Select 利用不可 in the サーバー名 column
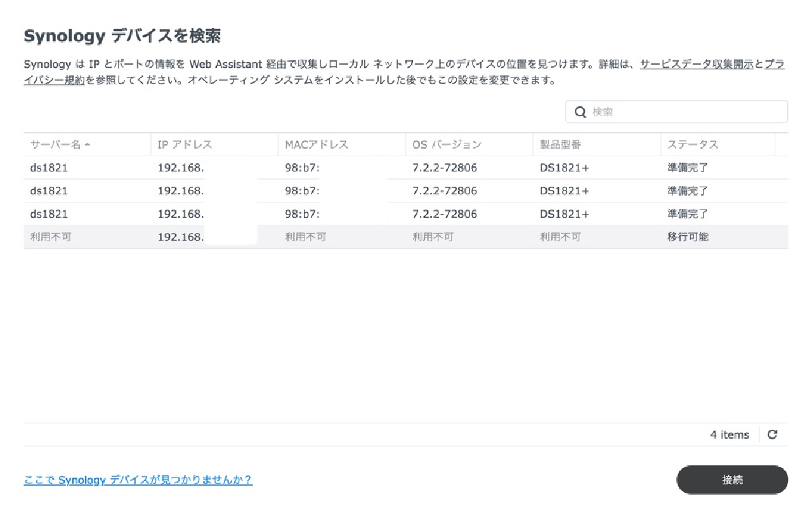812x527 pixels. tap(51, 237)
